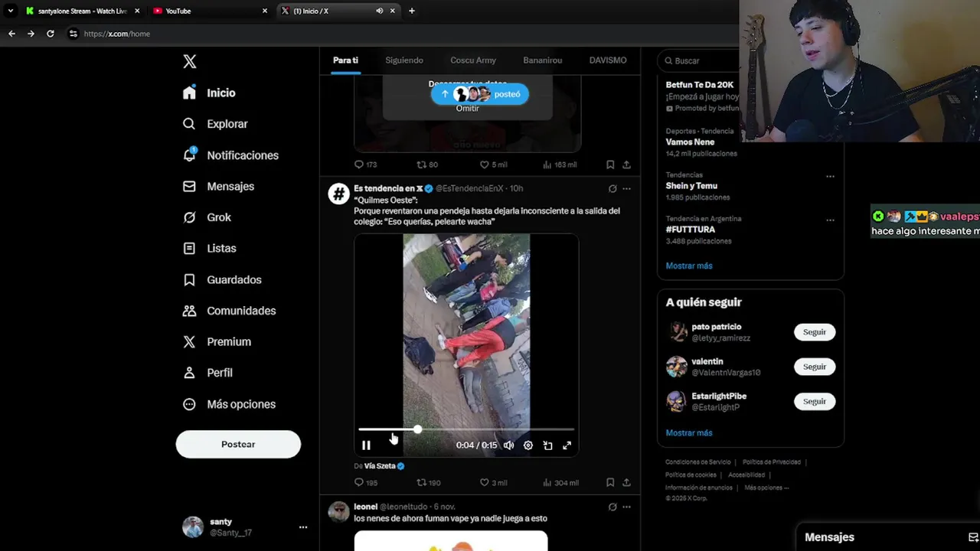Click the Postear button

point(238,445)
